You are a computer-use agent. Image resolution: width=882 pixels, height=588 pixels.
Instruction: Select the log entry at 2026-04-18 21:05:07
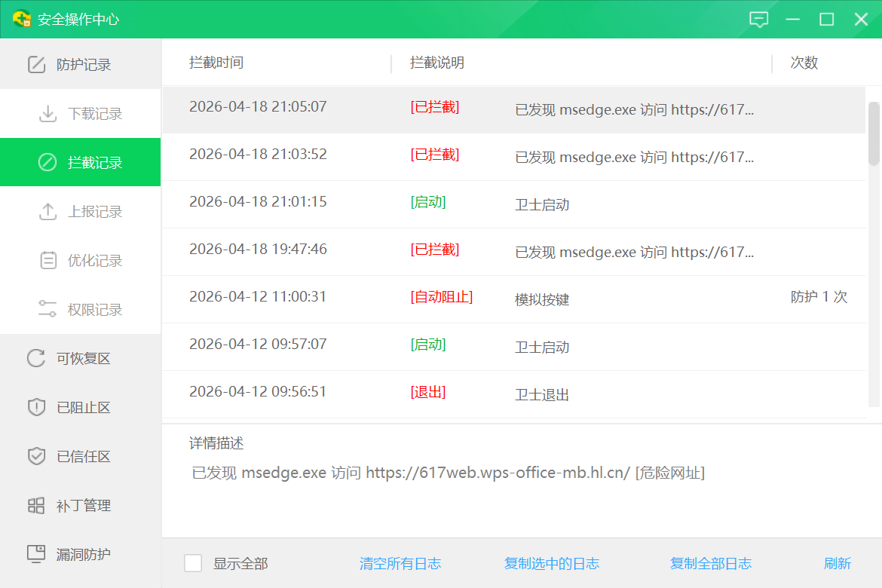pyautogui.click(x=513, y=110)
